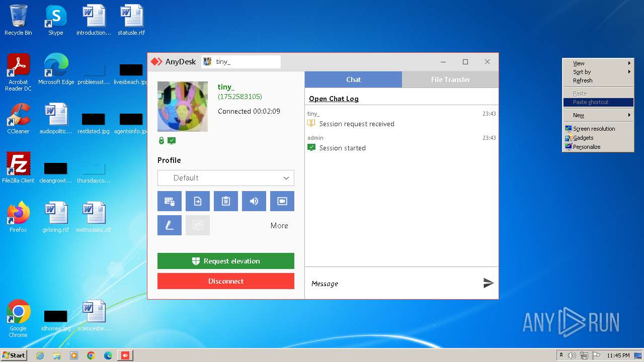644x362 pixels.
Task: Click the green lock encryption status icon
Action: [162, 141]
